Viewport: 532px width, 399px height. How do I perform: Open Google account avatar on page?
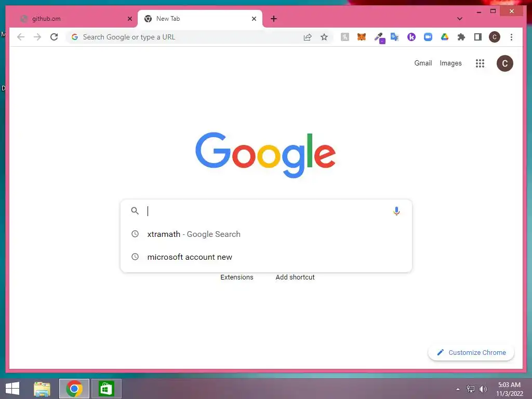pos(504,63)
